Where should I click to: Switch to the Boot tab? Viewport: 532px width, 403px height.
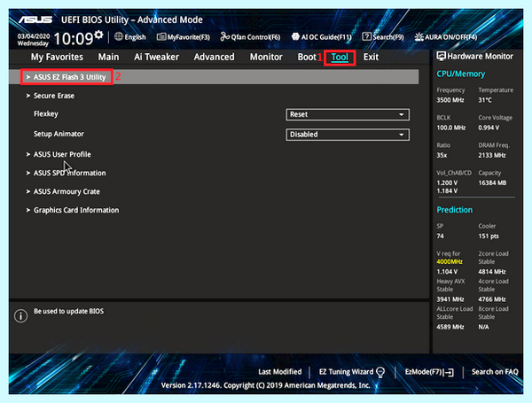coord(307,57)
